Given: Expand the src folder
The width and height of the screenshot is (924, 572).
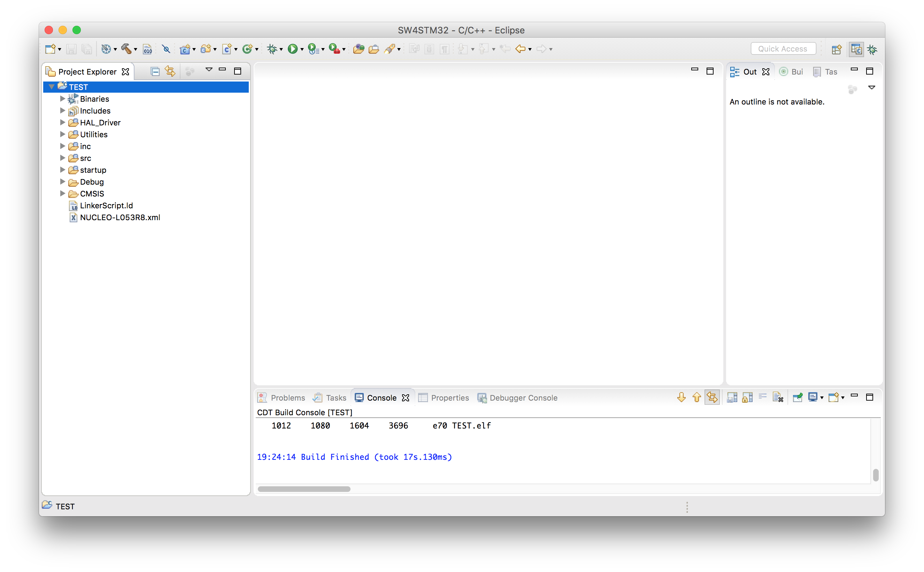Looking at the screenshot, I should point(63,158).
